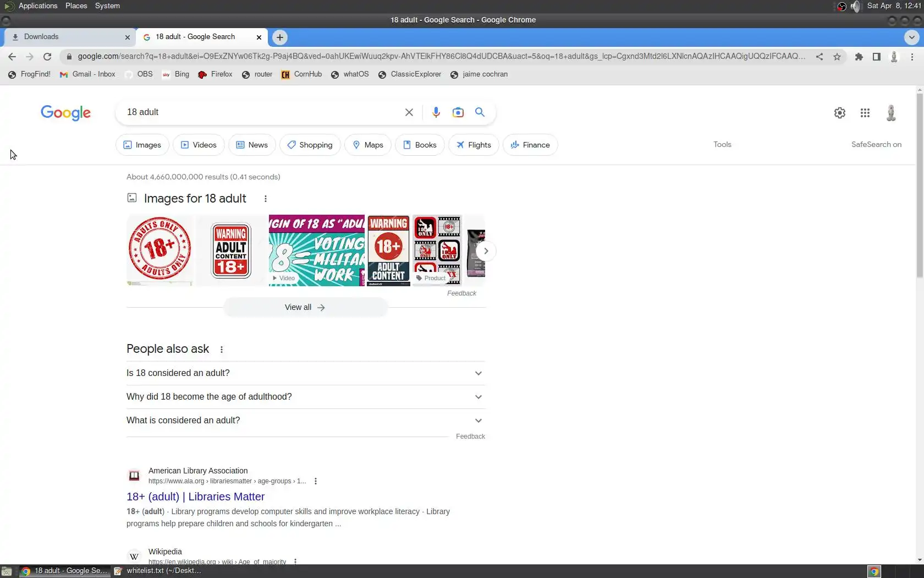Viewport: 924px width, 578px height.
Task: Switch to whitelist.txt in the taskbar
Action: pos(158,571)
